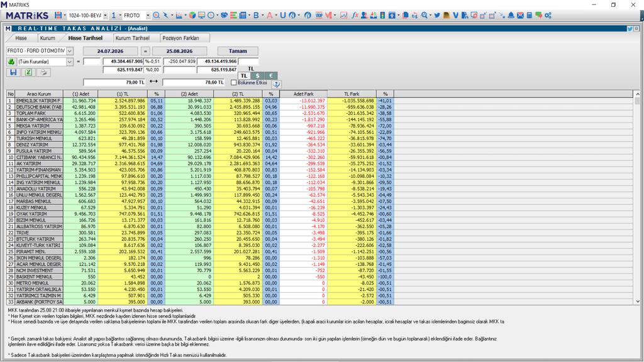Open the Twitter bird icon in toolbar
The width and height of the screenshot is (644, 362).
[437, 15]
